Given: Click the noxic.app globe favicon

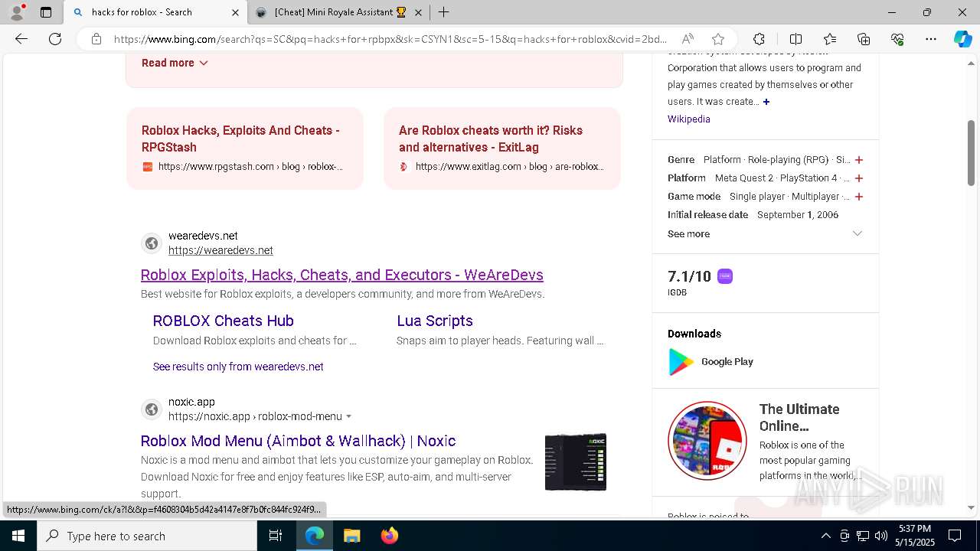Looking at the screenshot, I should coord(152,409).
